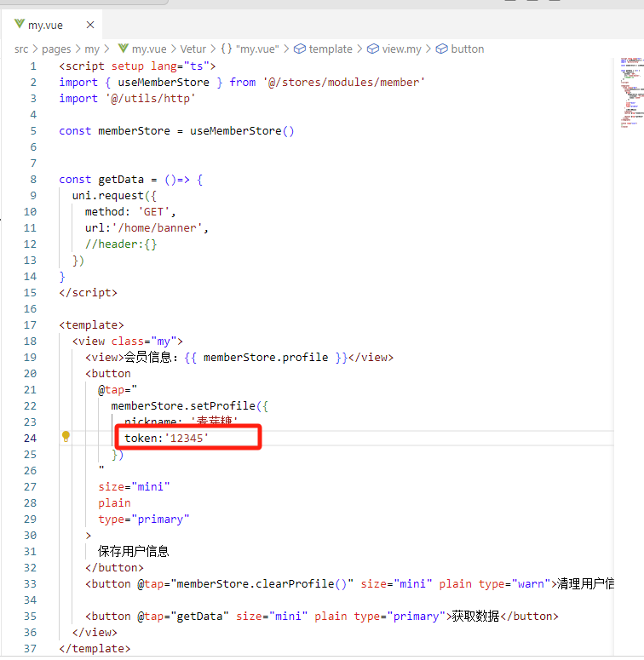Click the 获取数据 button text
Screen dimensions: 644x660
[475, 617]
